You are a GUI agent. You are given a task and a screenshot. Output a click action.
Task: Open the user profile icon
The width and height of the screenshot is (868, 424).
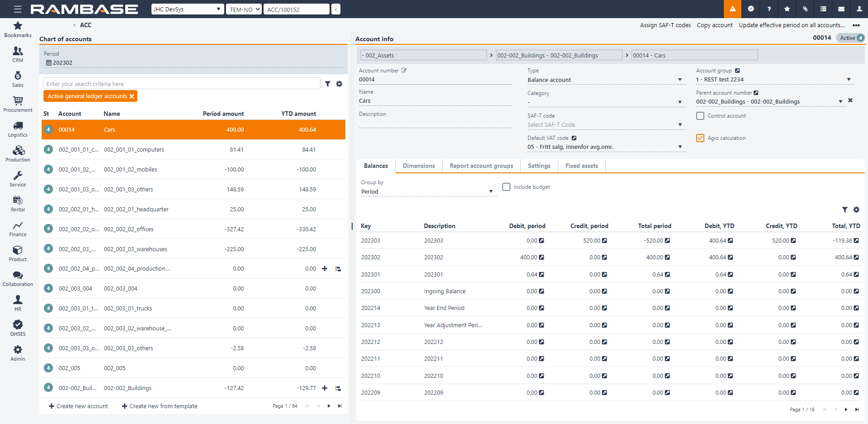[859, 9]
